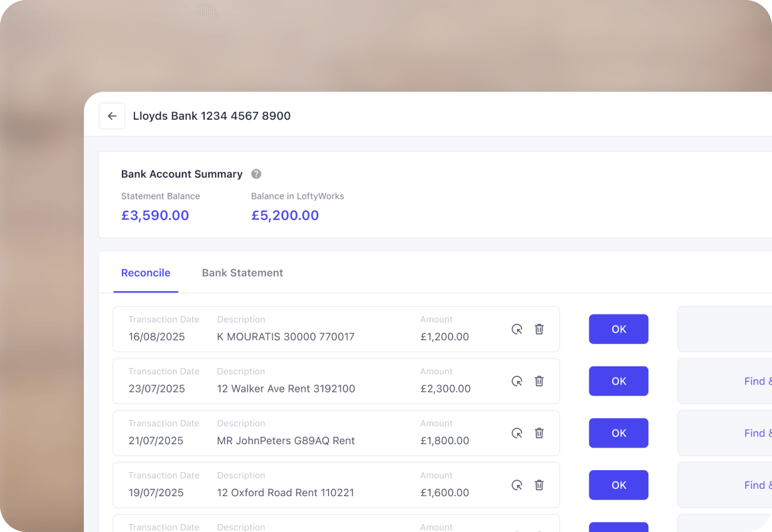Screen dimensions: 772x532
Task: Click cursor-circle icon on 12 Oxford Road row
Action: pyautogui.click(x=516, y=485)
